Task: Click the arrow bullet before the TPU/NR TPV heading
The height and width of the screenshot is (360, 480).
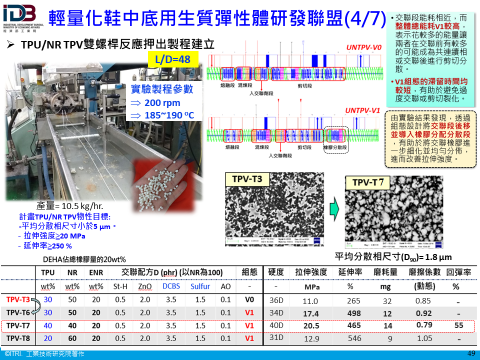Action: pyautogui.click(x=11, y=44)
